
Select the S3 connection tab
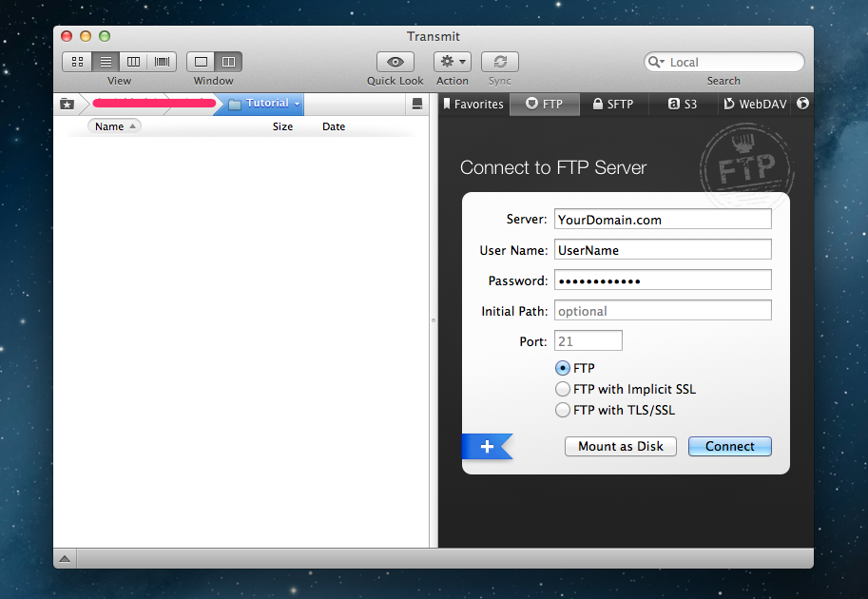pos(683,104)
